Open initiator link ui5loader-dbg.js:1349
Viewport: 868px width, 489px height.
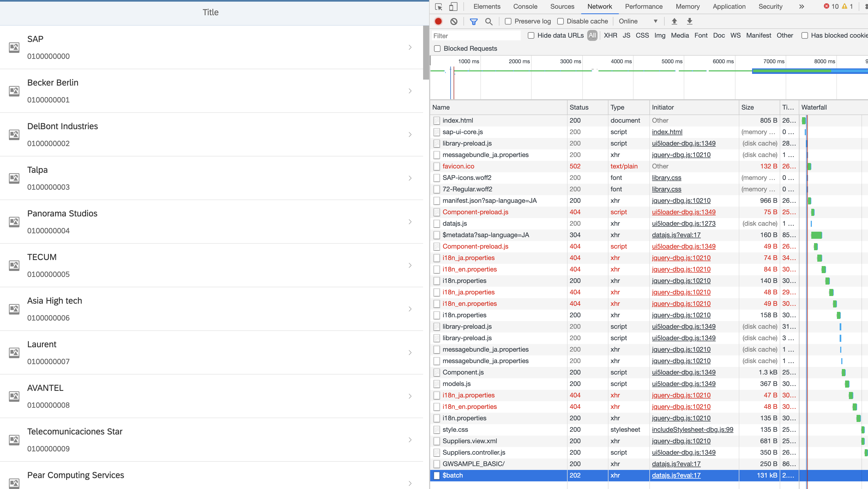click(x=683, y=143)
